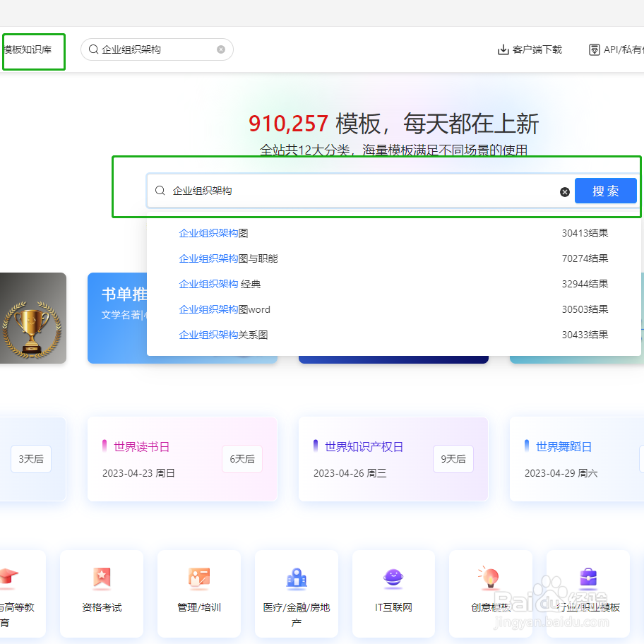Click the date 2023-04-23 周日
644x644 pixels.
point(139,474)
